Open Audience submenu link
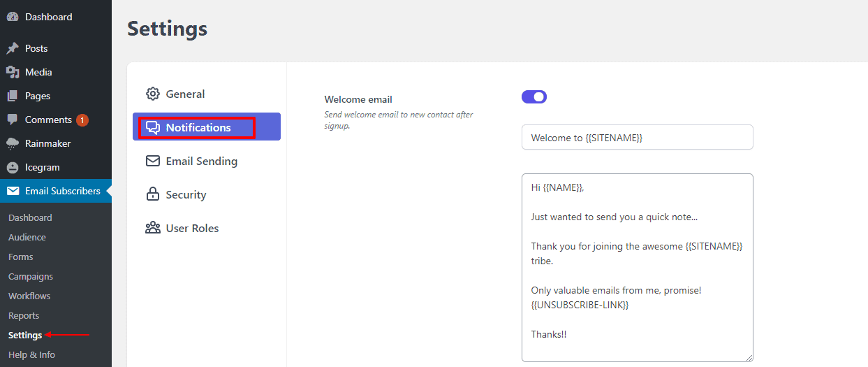868x367 pixels. 27,237
